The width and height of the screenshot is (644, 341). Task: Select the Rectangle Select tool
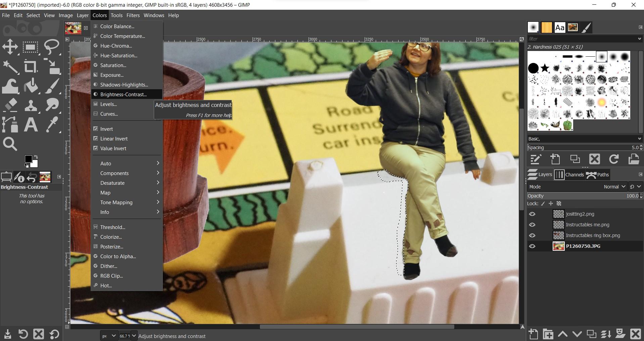coord(31,47)
